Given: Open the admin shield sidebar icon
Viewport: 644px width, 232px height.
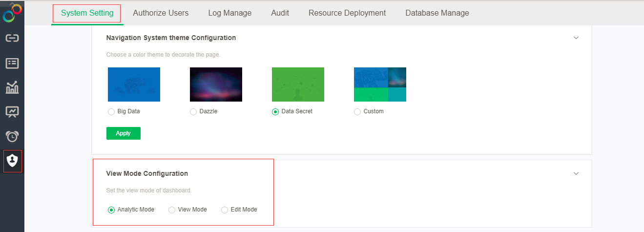Looking at the screenshot, I should click(12, 161).
